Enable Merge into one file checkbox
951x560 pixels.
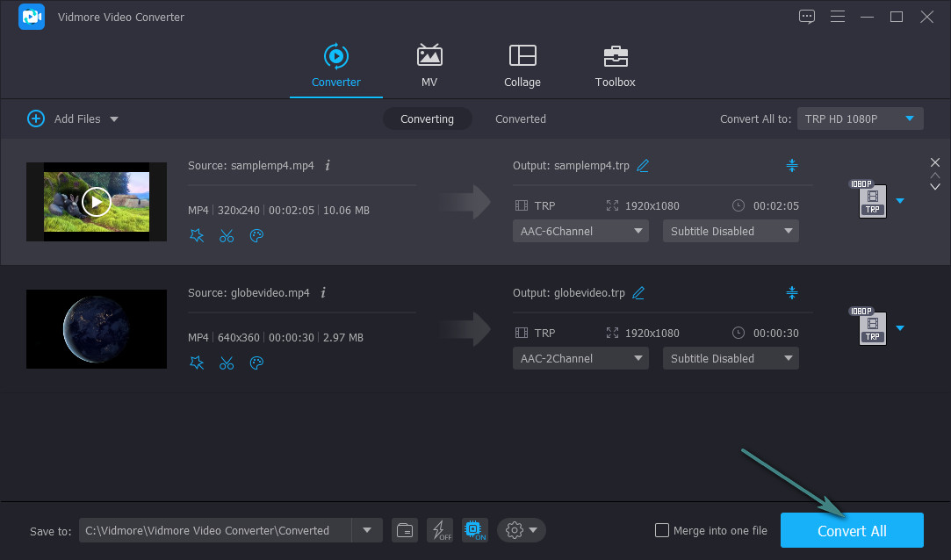pyautogui.click(x=663, y=530)
